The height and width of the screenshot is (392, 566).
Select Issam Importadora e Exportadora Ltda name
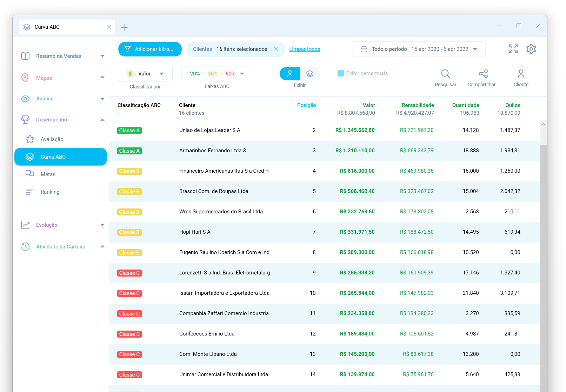click(225, 293)
